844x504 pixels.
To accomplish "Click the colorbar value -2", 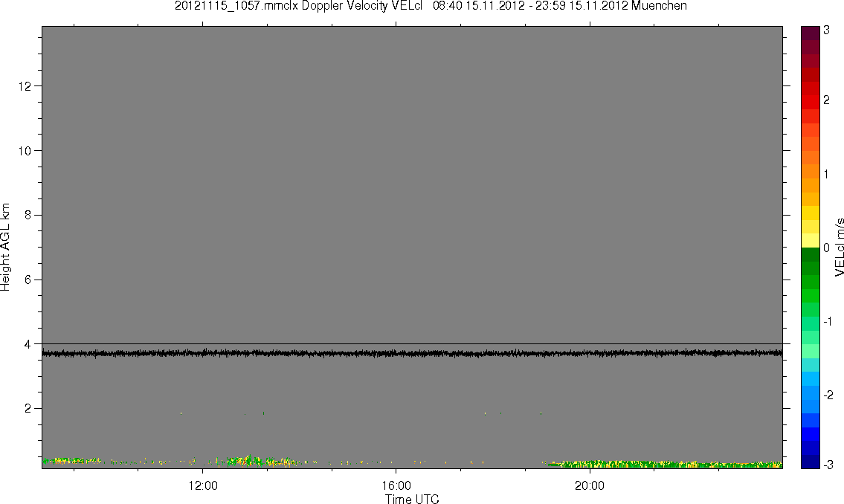I will [828, 395].
